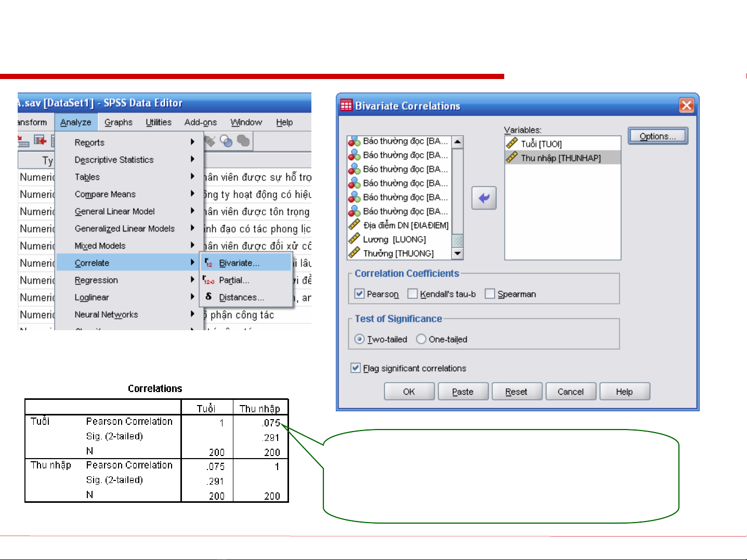Viewport: 747px width, 560px height.
Task: Click the move-variable arrow button
Action: 483,198
